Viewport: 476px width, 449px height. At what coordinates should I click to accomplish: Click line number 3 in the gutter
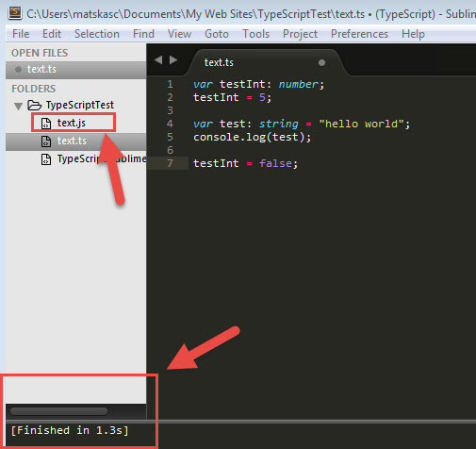tap(170, 110)
